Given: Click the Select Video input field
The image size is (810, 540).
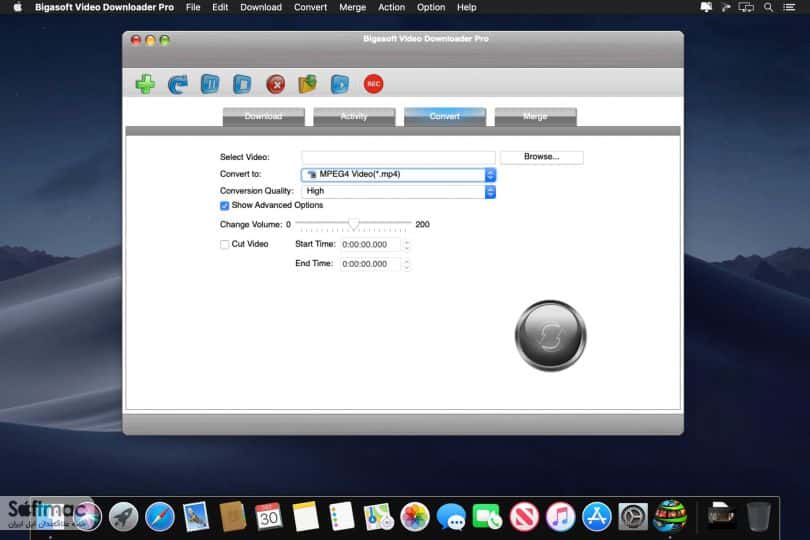Looking at the screenshot, I should click(398, 157).
